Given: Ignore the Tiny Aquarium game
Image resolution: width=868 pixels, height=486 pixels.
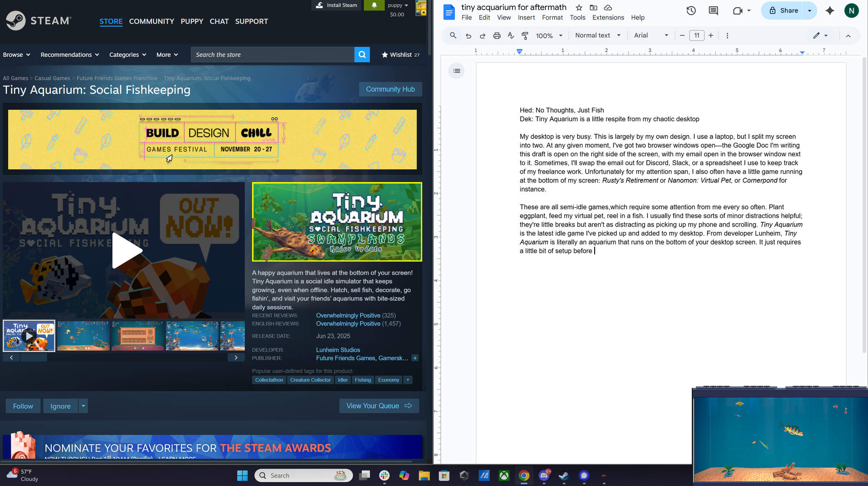Looking at the screenshot, I should [x=60, y=406].
